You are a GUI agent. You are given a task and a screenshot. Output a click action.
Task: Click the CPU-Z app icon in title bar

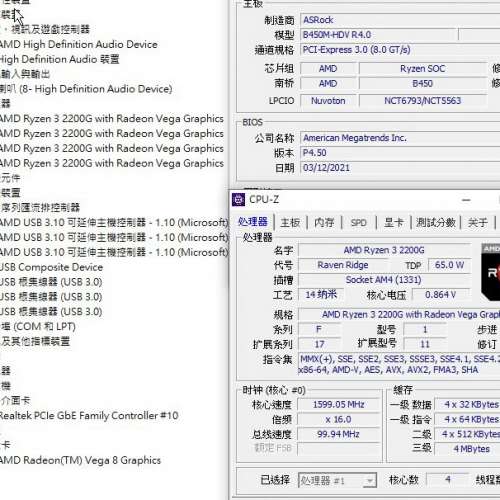pyautogui.click(x=238, y=200)
